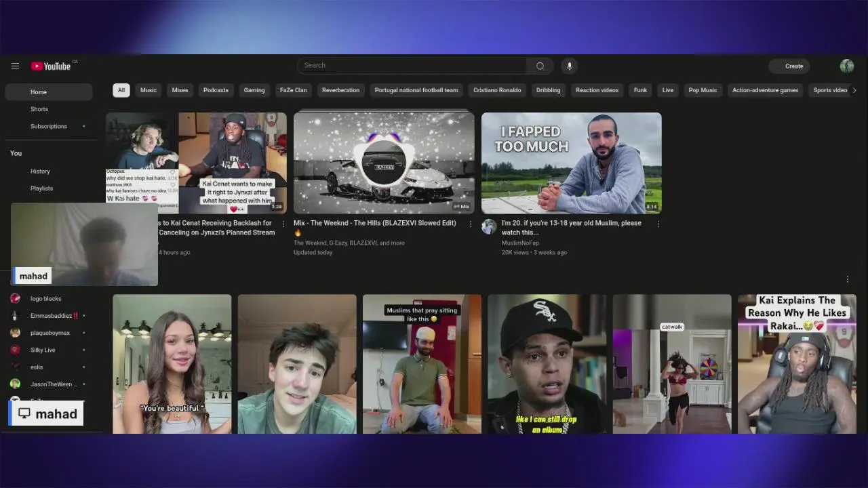Screen dimensions: 868x488
Task: Click the search magnifier button
Action: click(x=540, y=66)
